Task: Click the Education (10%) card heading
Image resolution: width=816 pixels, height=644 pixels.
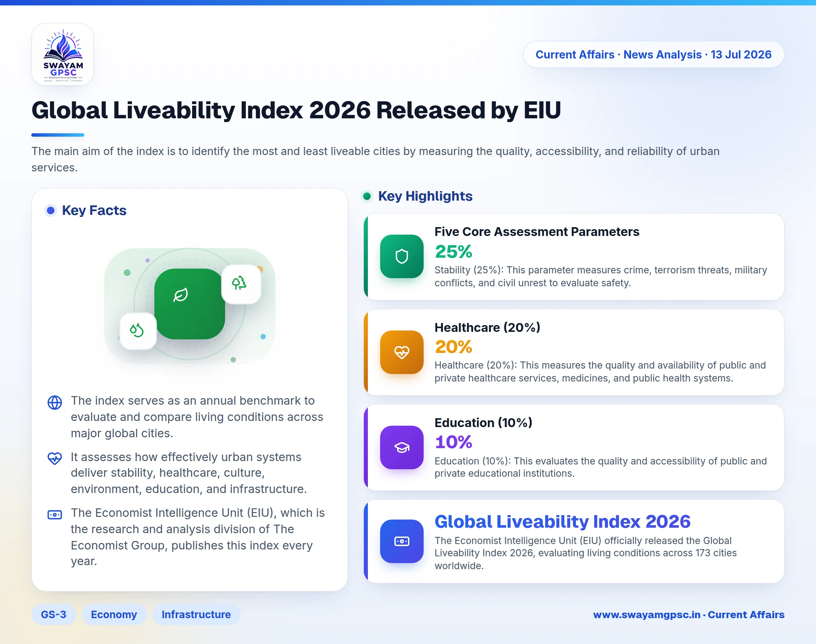Action: pos(483,423)
